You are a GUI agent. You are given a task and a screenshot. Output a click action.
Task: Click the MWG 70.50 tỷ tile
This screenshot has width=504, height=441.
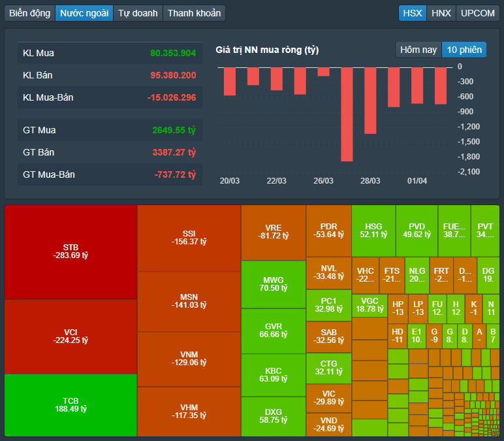pyautogui.click(x=273, y=284)
